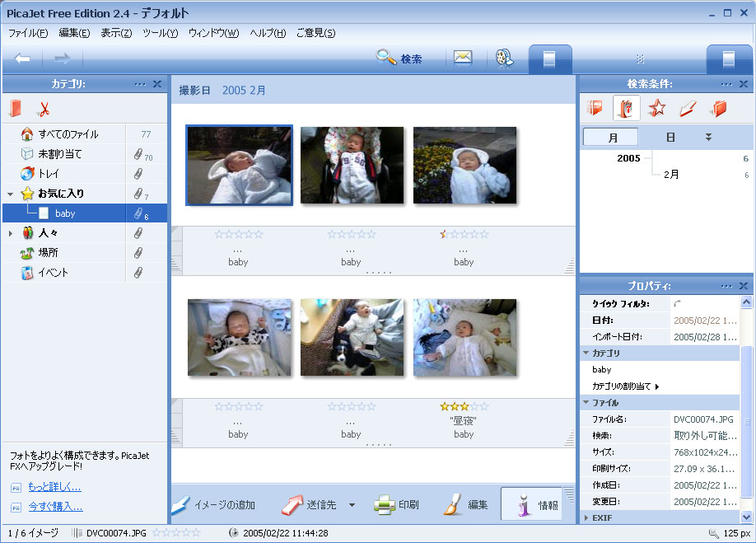Open the 表示 menu
This screenshot has height=543, width=756.
coord(116,33)
